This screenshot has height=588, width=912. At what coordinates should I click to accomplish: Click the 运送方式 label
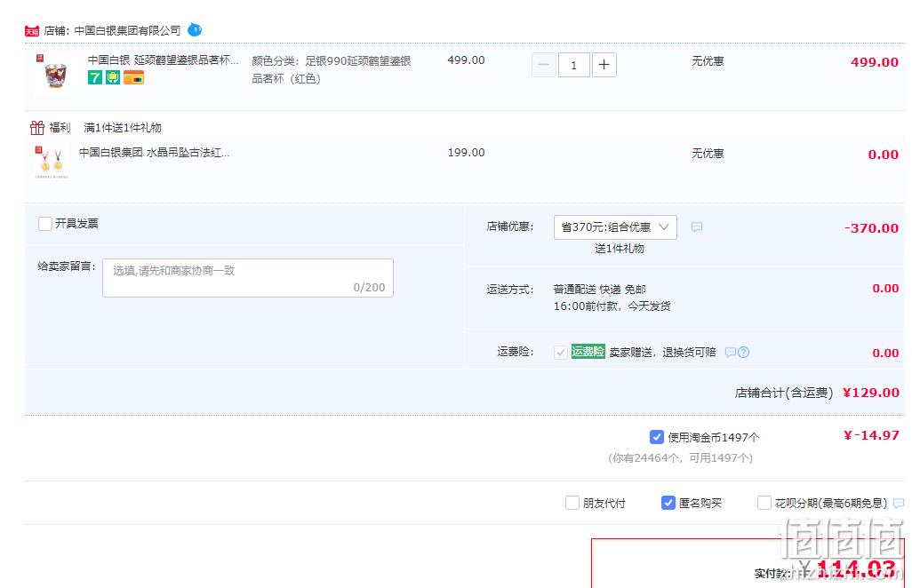point(509,289)
